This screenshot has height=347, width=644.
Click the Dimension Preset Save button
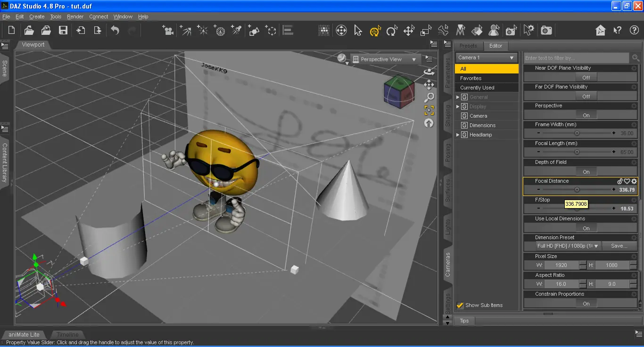pyautogui.click(x=619, y=246)
